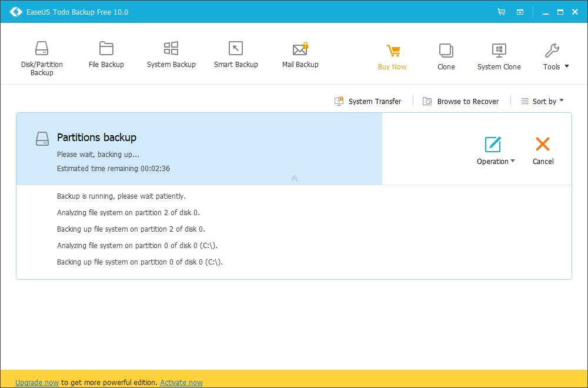Viewport: 588px width, 388px height.
Task: Click the Partitions backup disk icon
Action: pyautogui.click(x=42, y=138)
